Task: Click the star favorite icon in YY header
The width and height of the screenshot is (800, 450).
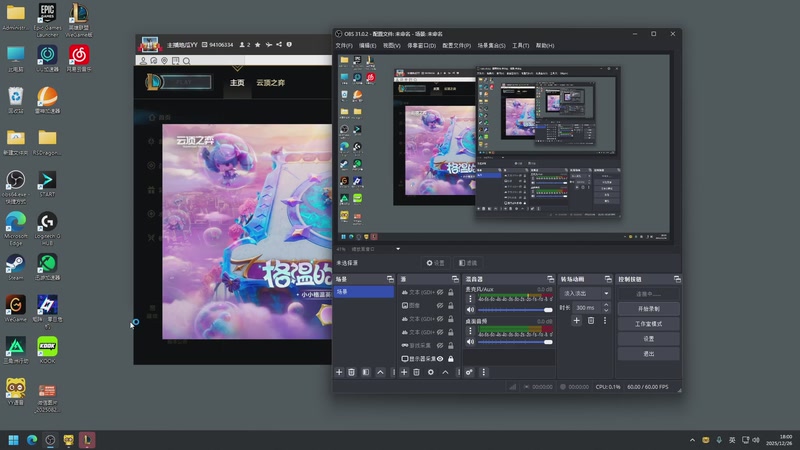Action: [x=258, y=45]
